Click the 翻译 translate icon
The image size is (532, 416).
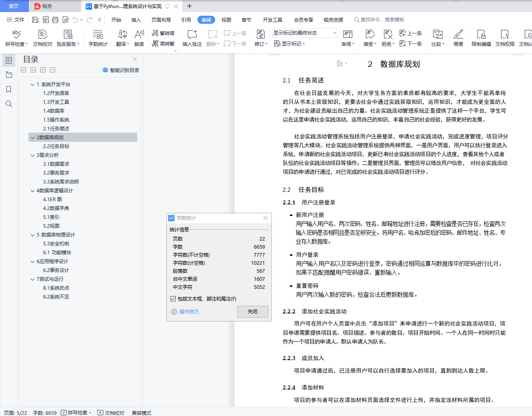tap(122, 38)
